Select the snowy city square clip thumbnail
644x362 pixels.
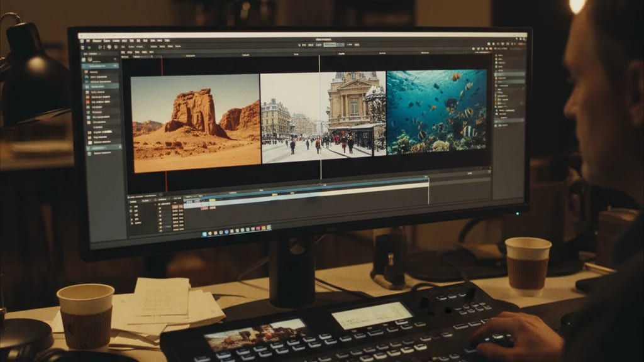click(x=324, y=117)
